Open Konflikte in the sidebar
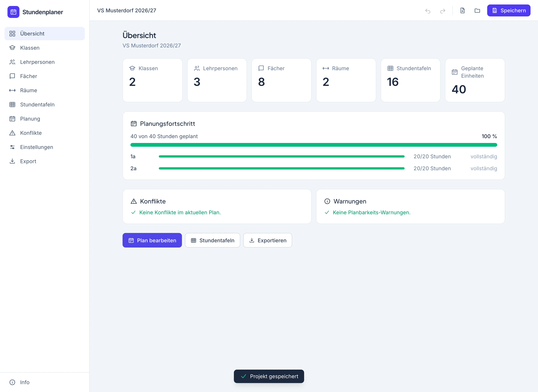The image size is (538, 392). pos(45,133)
